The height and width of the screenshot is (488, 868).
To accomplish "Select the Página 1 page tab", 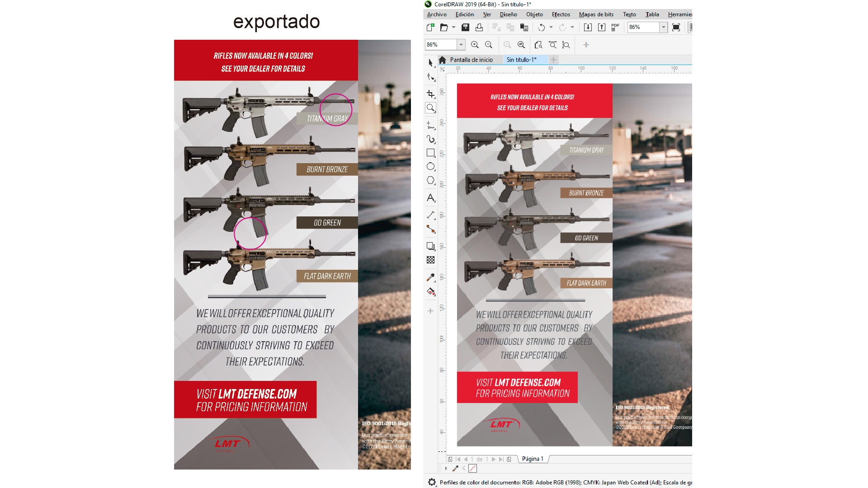I will tap(533, 459).
